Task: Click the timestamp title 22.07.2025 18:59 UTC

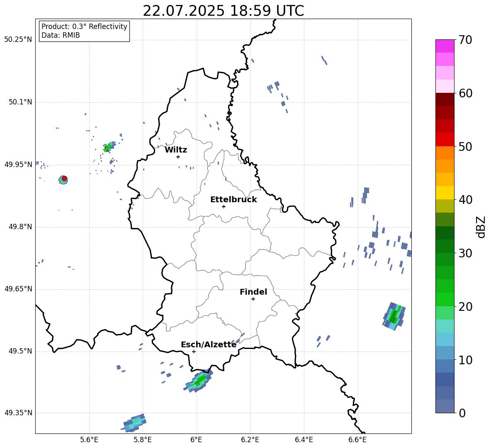Action: (x=223, y=11)
